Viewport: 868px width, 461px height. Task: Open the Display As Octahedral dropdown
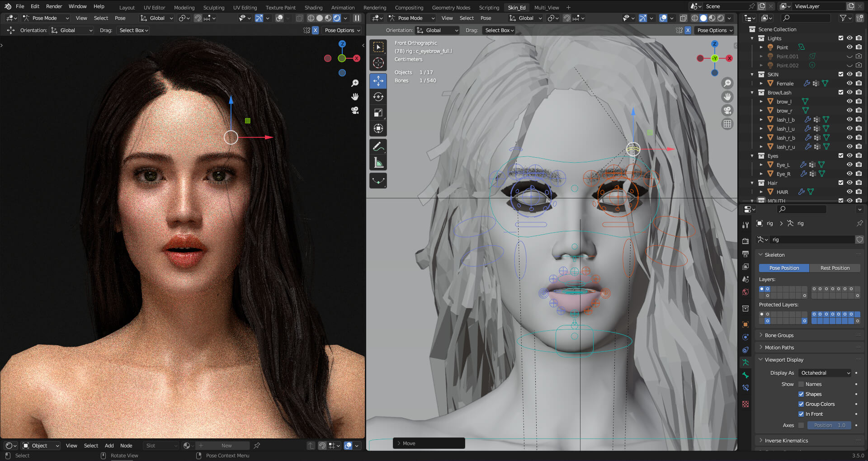(x=826, y=373)
